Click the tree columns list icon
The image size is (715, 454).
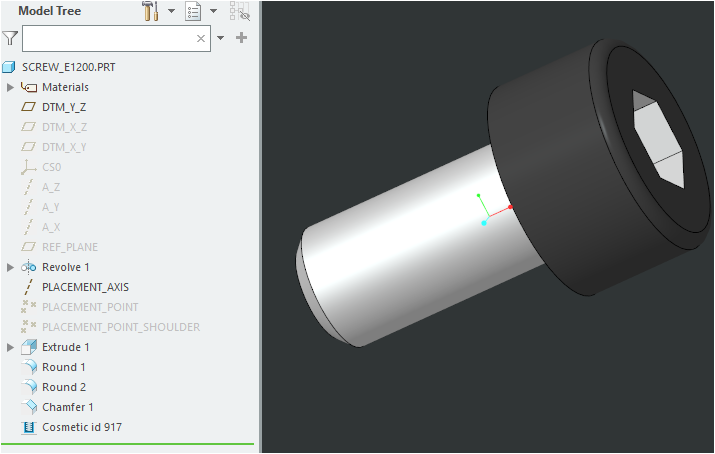pos(193,11)
